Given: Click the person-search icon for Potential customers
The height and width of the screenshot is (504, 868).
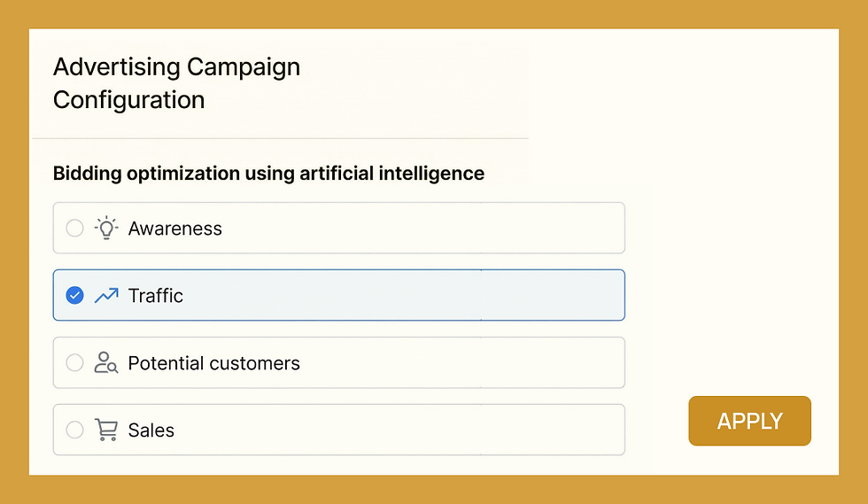Looking at the screenshot, I should click(105, 363).
